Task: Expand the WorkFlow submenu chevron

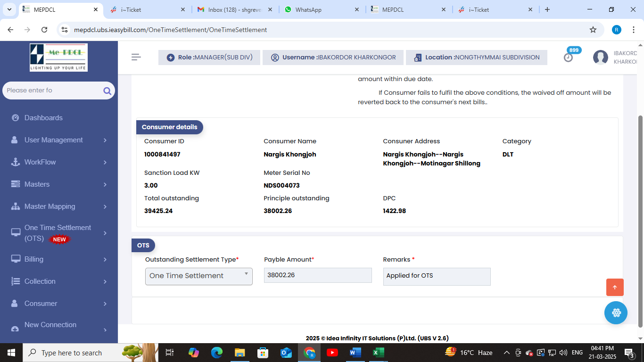Action: click(x=105, y=163)
